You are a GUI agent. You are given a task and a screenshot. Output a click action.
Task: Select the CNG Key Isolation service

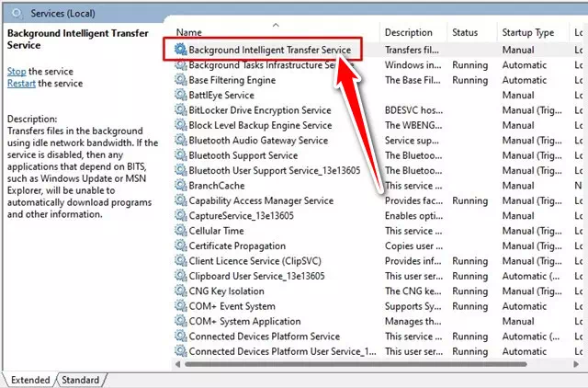pyautogui.click(x=227, y=291)
